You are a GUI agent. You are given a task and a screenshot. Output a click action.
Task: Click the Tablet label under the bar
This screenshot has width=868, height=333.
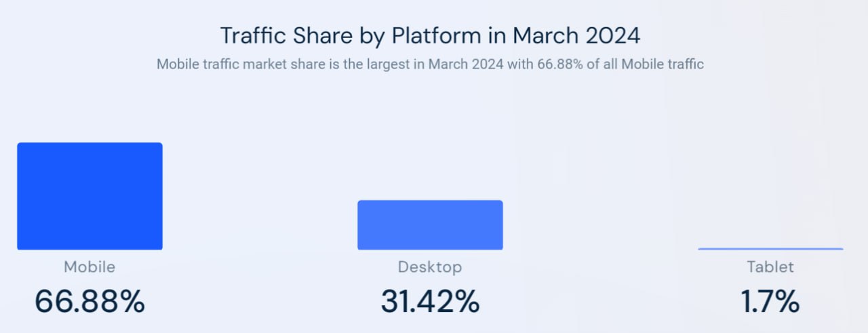coord(770,267)
